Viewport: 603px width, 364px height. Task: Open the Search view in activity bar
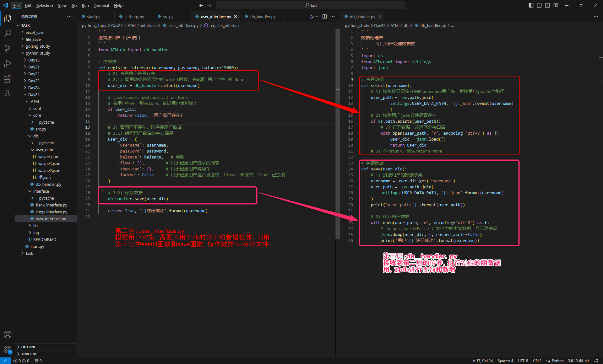pyautogui.click(x=8, y=33)
